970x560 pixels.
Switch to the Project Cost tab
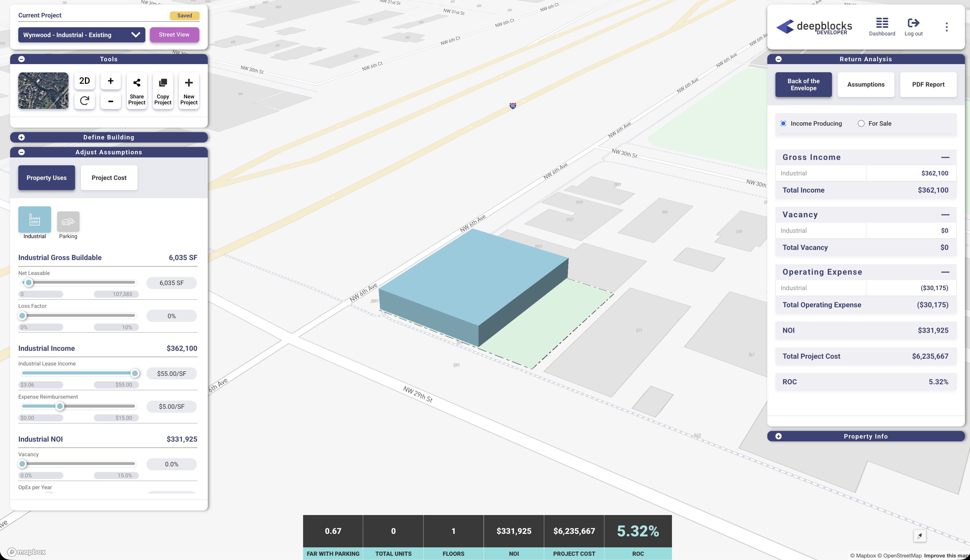109,178
